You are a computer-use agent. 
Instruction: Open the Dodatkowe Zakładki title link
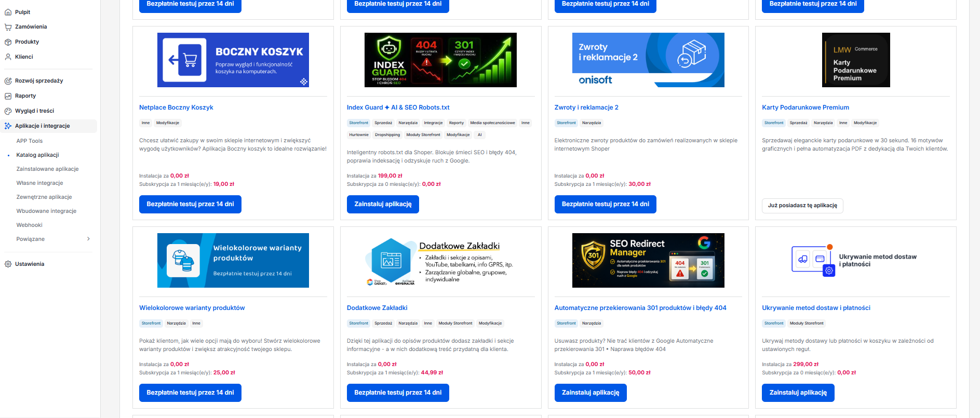[x=377, y=308]
